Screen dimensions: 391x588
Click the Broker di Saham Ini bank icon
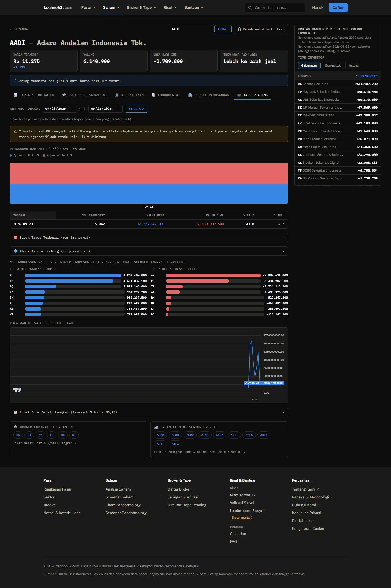click(64, 95)
